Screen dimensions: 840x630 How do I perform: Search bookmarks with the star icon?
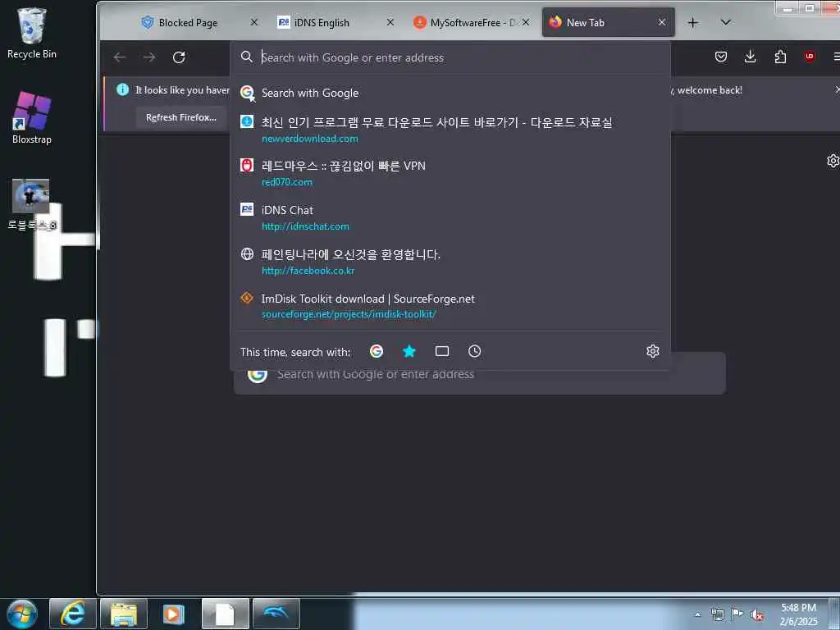tap(409, 351)
